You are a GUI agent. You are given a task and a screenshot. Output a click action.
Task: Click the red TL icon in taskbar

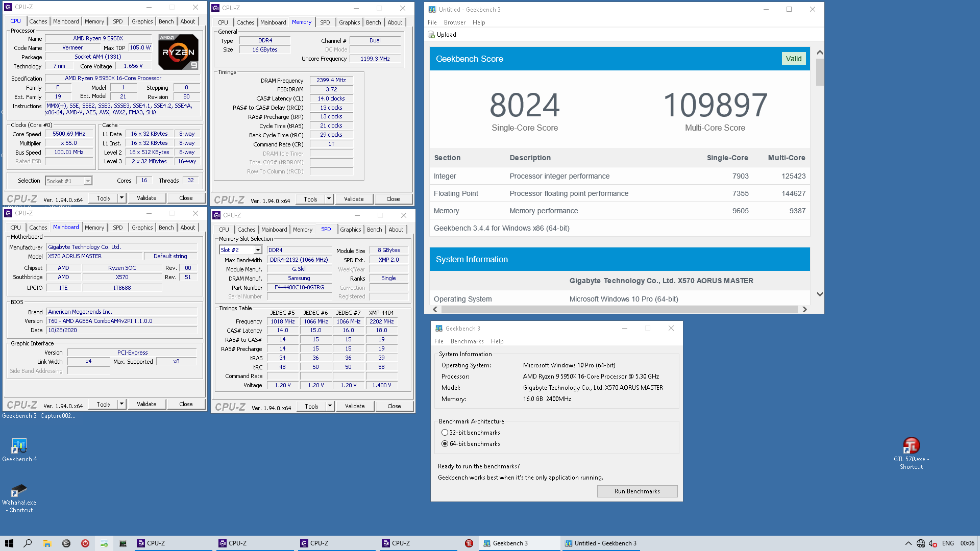coord(469,543)
